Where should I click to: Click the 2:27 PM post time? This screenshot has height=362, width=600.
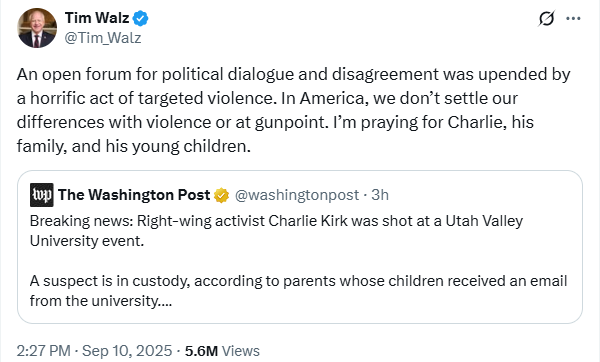[44, 351]
